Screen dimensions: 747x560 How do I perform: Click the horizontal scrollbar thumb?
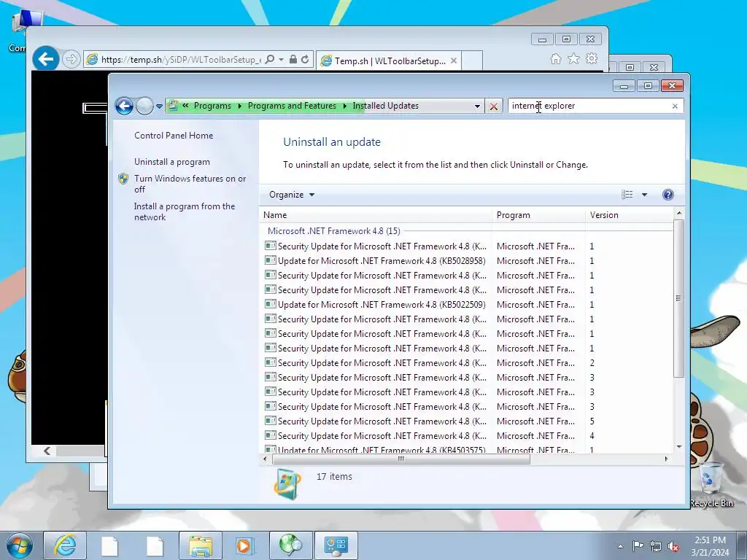pyautogui.click(x=400, y=459)
